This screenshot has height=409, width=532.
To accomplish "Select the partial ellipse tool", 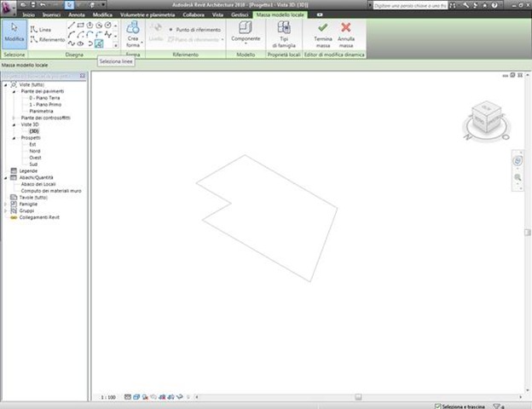I will click(90, 43).
